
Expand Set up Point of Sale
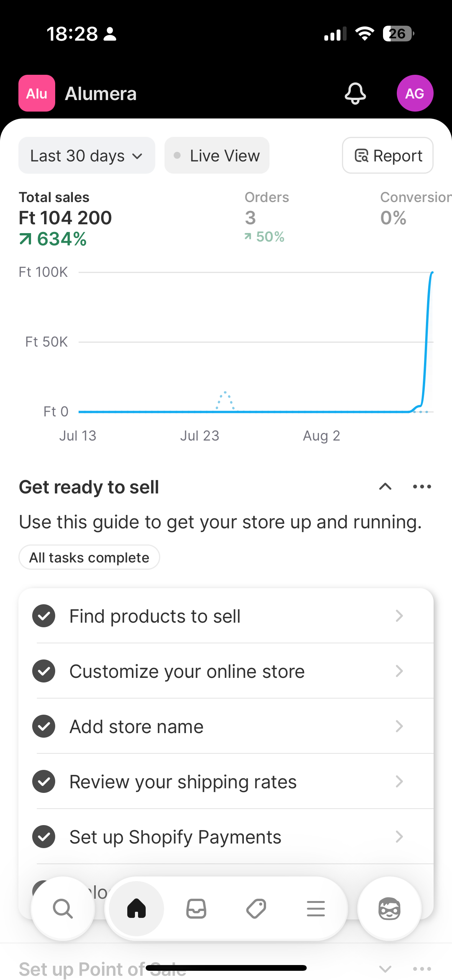click(385, 969)
